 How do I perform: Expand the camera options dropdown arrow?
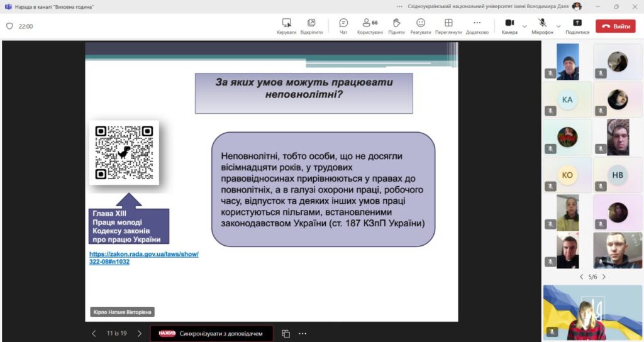[x=525, y=26]
